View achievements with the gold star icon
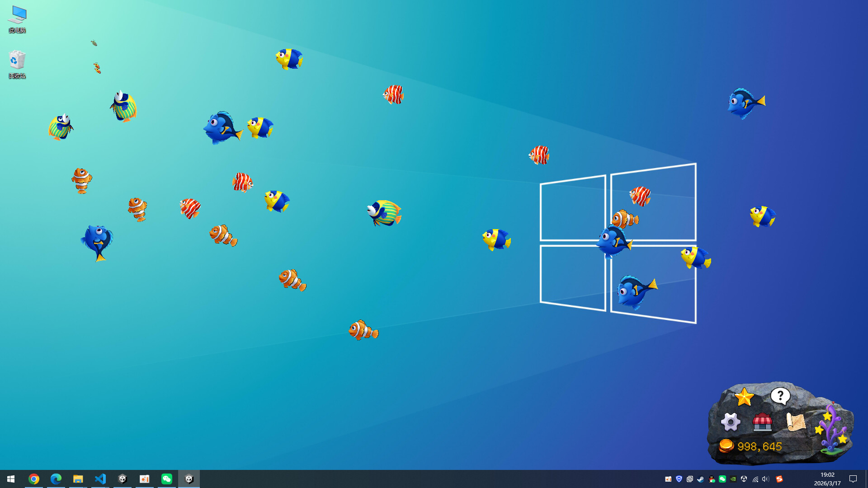This screenshot has width=868, height=488. [x=744, y=397]
